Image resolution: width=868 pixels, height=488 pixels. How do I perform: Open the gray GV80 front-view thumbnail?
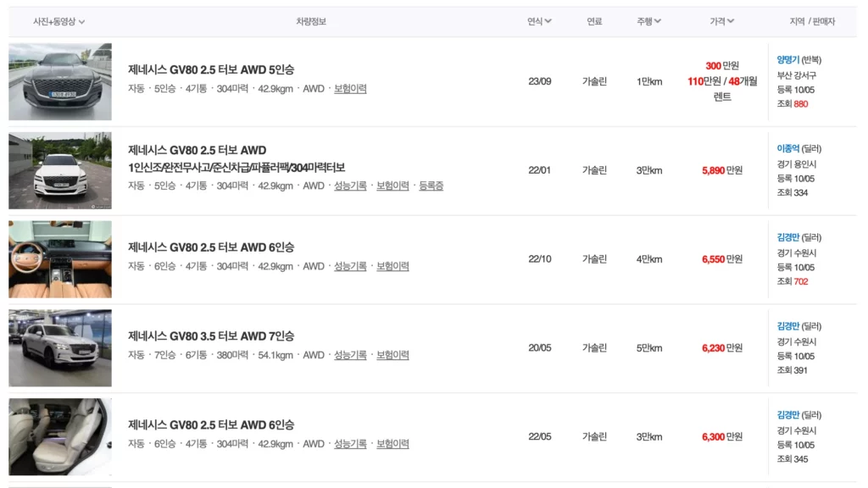tap(60, 81)
